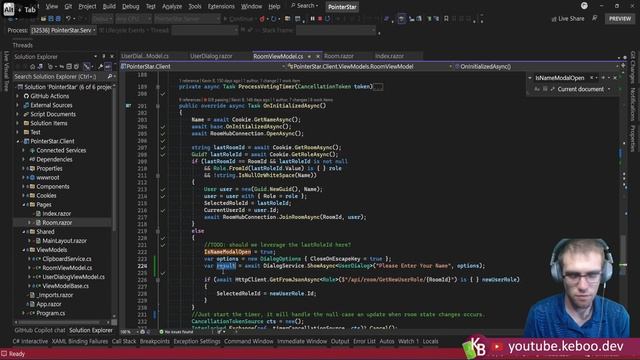Image resolution: width=640 pixels, height=360 pixels.
Task: Click the user account avatar icon
Action: point(584,6)
